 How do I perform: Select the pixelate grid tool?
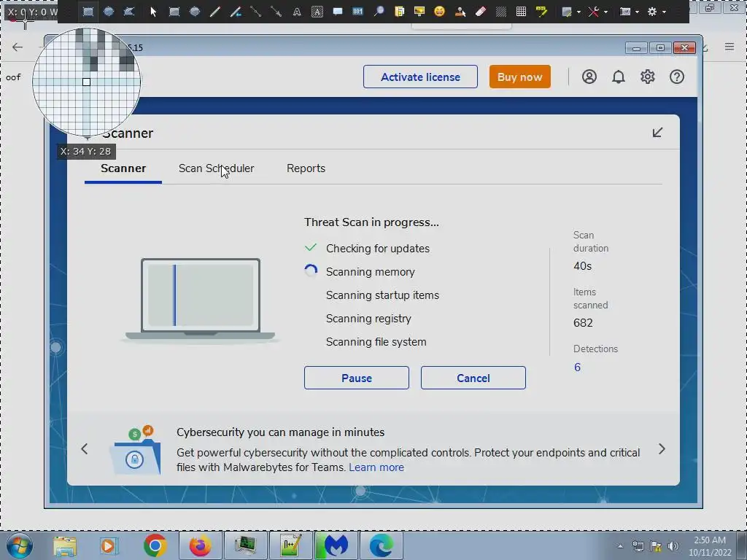click(x=521, y=12)
